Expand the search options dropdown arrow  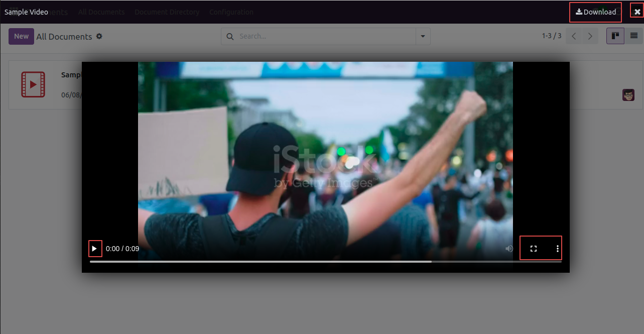click(x=423, y=36)
